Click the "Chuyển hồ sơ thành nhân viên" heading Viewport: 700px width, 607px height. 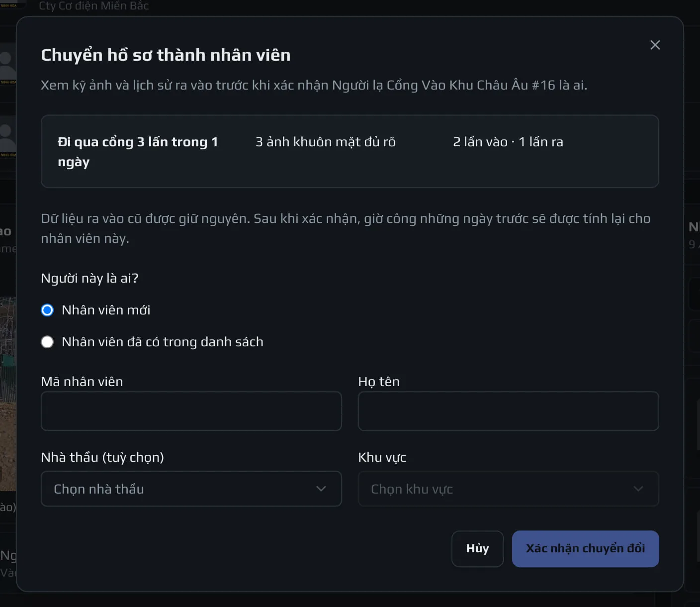pos(166,55)
